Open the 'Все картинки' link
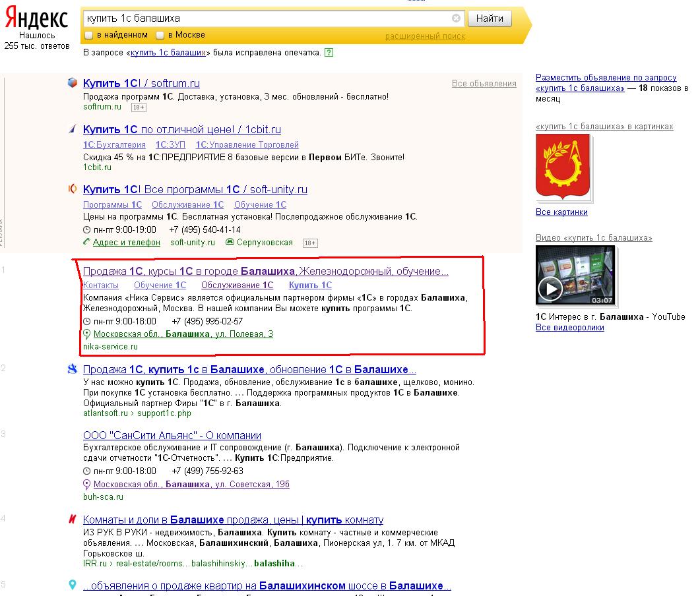700x596 pixels. click(561, 212)
